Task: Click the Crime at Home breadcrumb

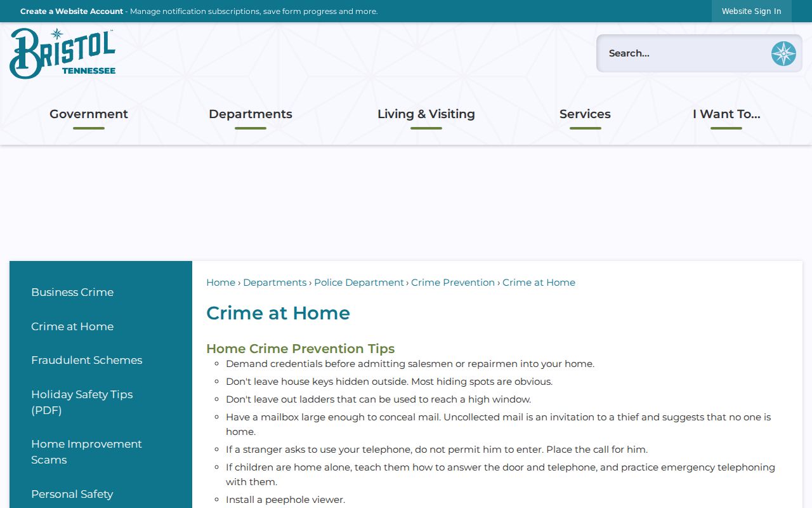Action: pyautogui.click(x=539, y=283)
